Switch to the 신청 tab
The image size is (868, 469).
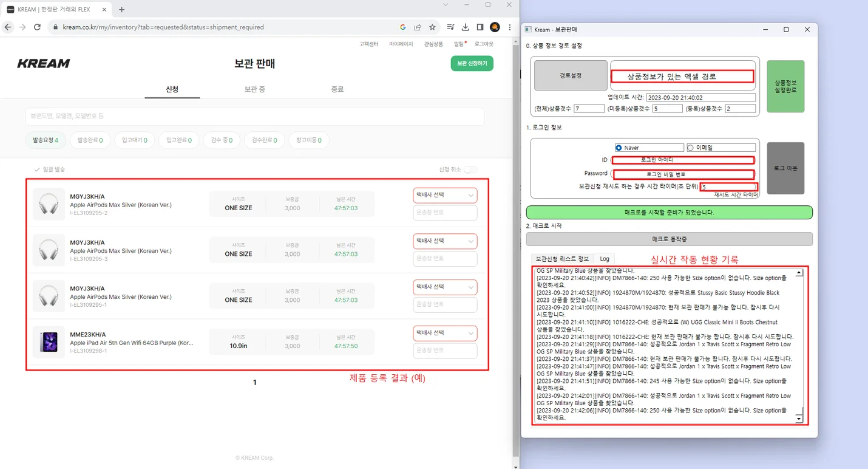click(x=172, y=89)
